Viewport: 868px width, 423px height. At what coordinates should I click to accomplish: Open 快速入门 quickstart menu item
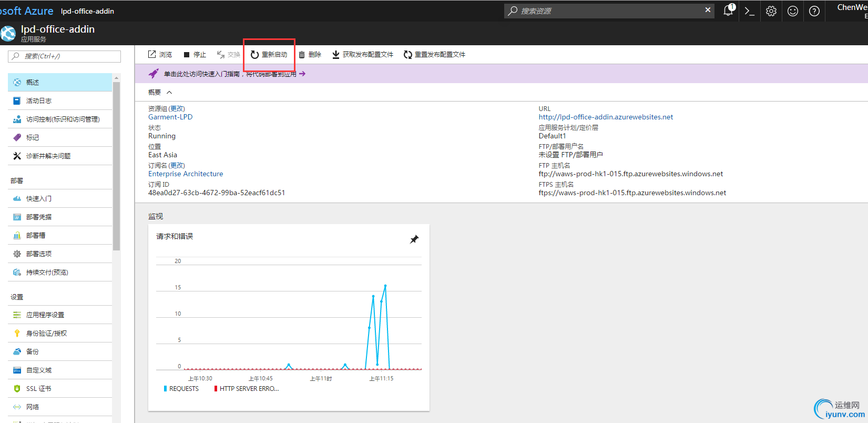[x=60, y=199]
